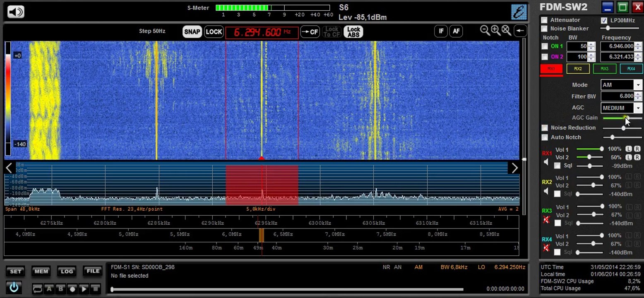Pan spectrum left with the left chevron
This screenshot has width=644, height=298.
coord(9,168)
